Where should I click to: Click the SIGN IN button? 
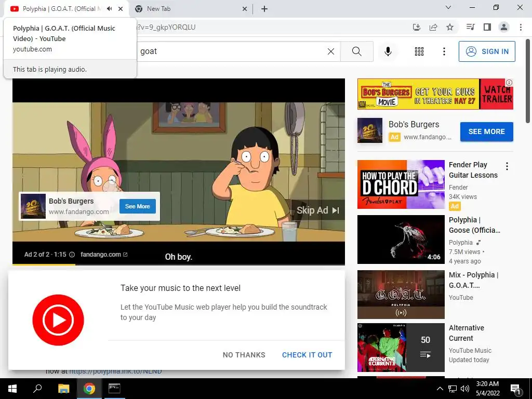click(x=487, y=51)
